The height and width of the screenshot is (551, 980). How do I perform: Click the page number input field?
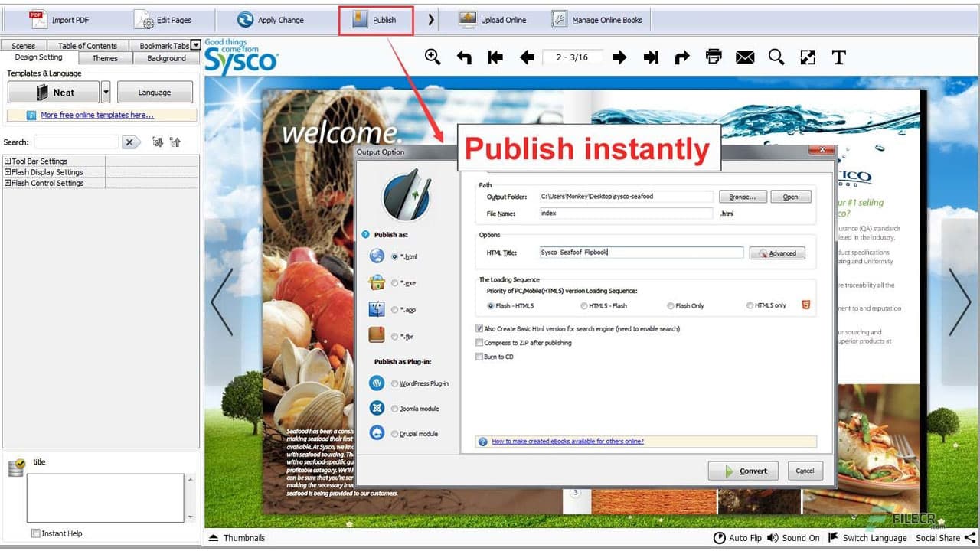tap(573, 57)
